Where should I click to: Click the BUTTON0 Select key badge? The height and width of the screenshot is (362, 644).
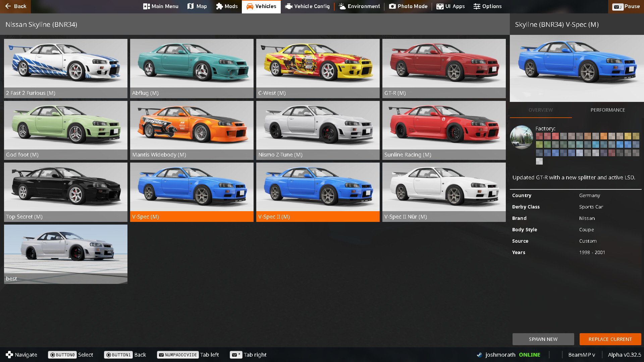(62, 355)
